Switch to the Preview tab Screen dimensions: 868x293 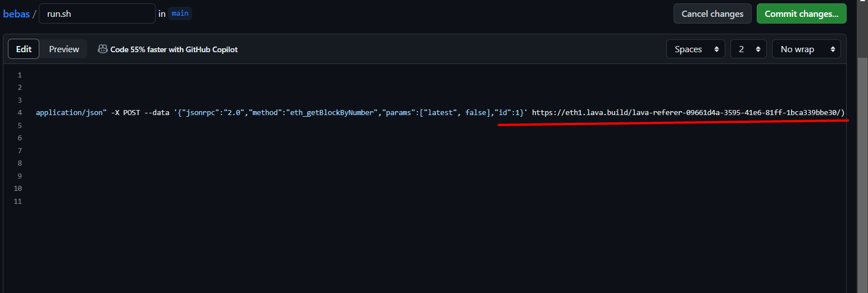pos(64,49)
